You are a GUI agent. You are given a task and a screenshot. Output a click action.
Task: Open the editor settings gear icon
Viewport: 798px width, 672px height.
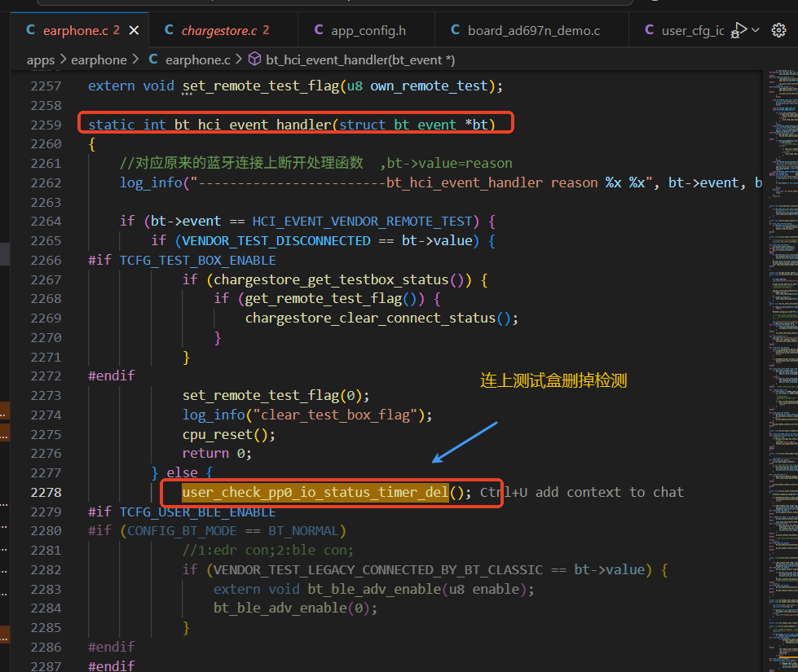778,30
